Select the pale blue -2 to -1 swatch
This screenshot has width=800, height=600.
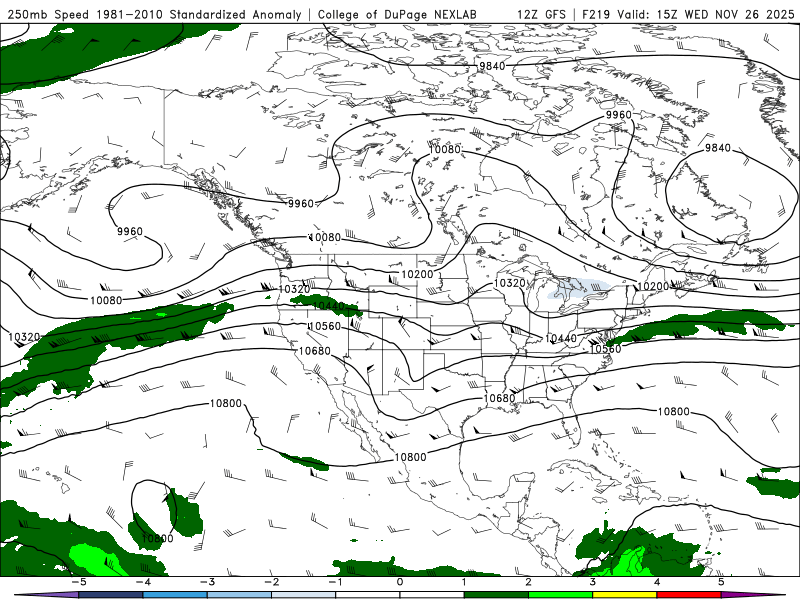point(303,595)
